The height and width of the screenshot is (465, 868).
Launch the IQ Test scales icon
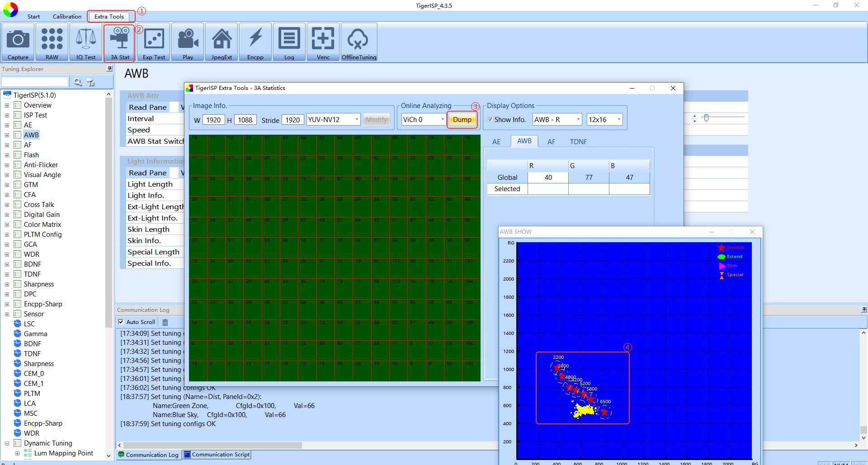point(86,42)
